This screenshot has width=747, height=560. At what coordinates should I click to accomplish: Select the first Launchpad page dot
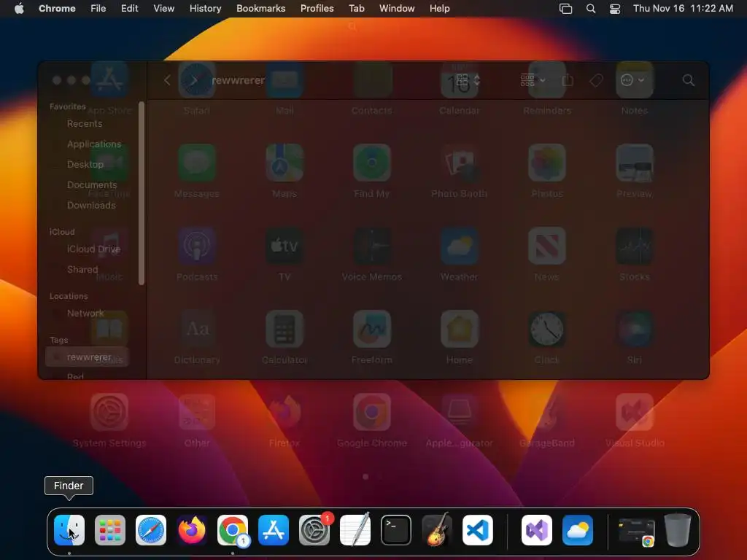click(x=365, y=476)
